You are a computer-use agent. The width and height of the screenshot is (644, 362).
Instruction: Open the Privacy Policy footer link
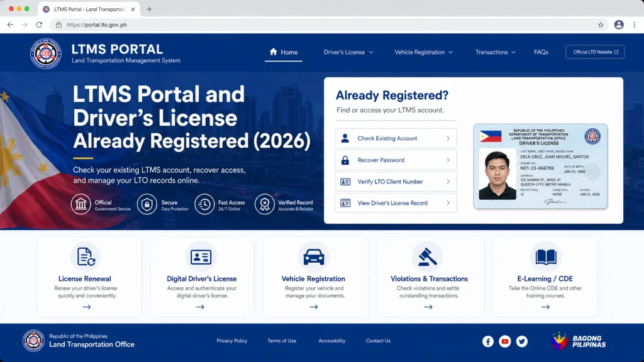(x=231, y=341)
